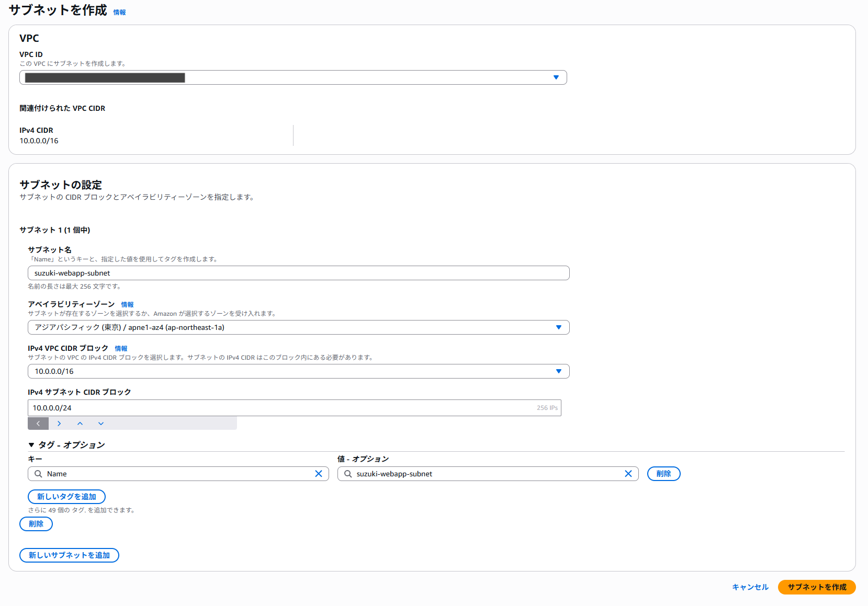Clear the Name tag key with the X icon
868x606 pixels.
319,474
